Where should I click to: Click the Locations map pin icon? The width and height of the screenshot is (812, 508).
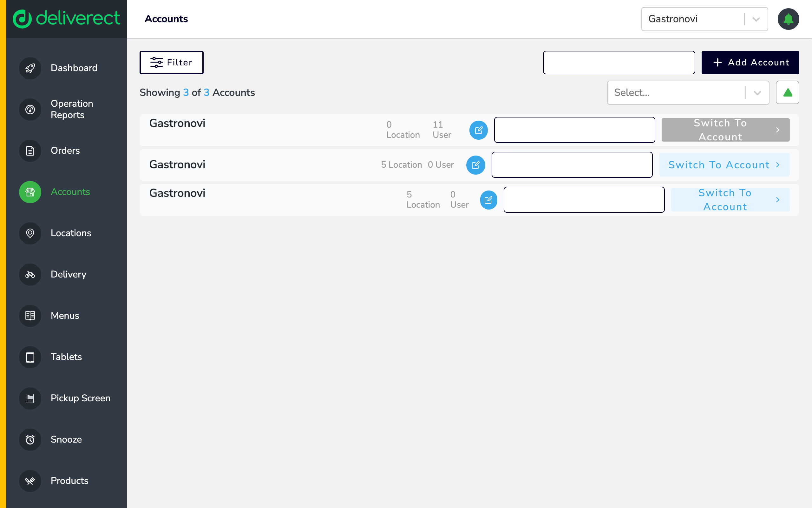coord(30,233)
